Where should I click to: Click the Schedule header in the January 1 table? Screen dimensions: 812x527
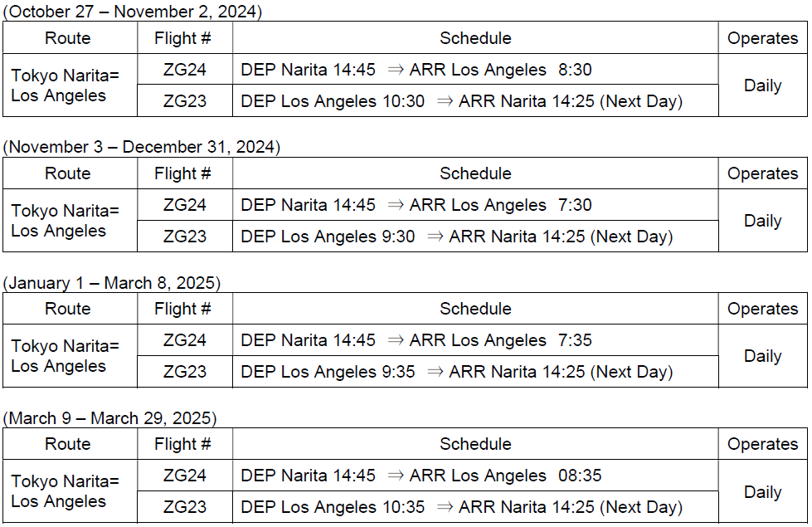click(x=475, y=309)
